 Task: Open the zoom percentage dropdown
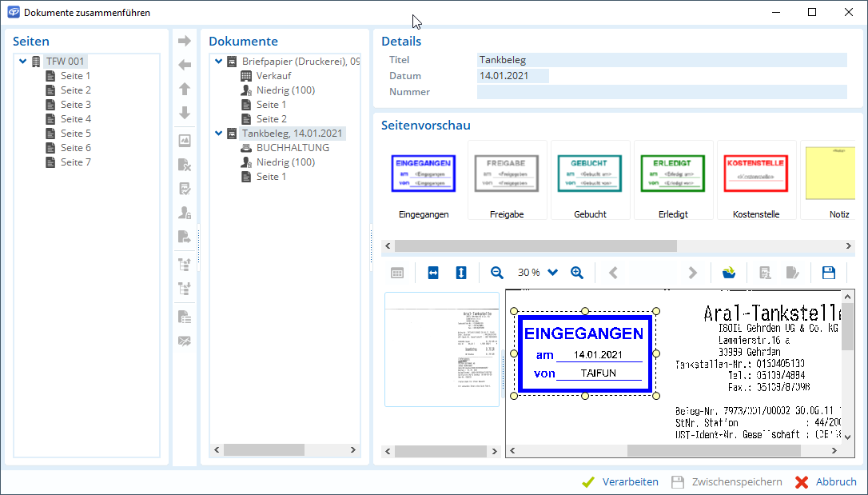tap(552, 273)
